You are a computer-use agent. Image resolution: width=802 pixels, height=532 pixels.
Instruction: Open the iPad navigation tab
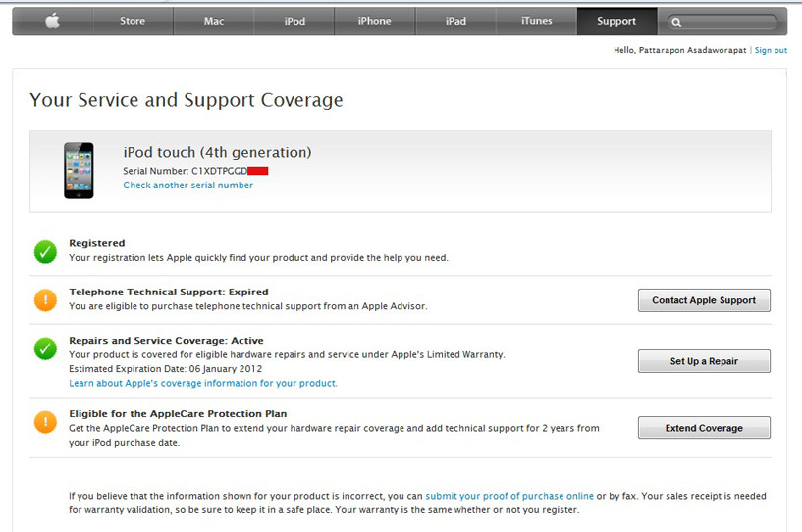pyautogui.click(x=455, y=22)
